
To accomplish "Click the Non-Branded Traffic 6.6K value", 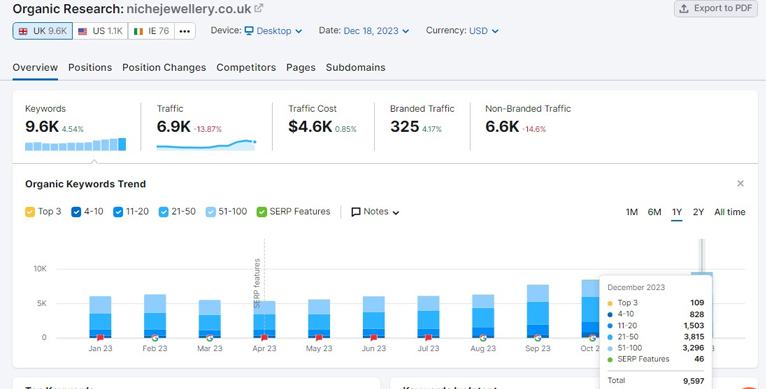I will tap(502, 127).
